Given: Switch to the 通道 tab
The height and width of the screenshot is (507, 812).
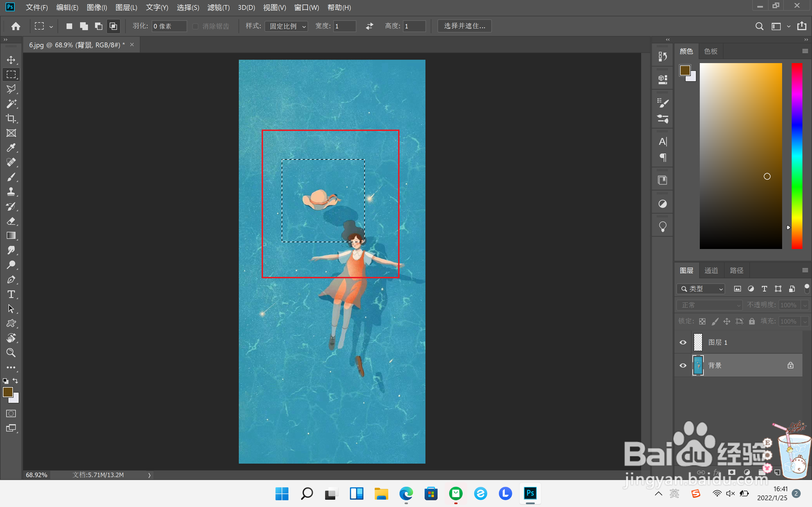Looking at the screenshot, I should [711, 270].
